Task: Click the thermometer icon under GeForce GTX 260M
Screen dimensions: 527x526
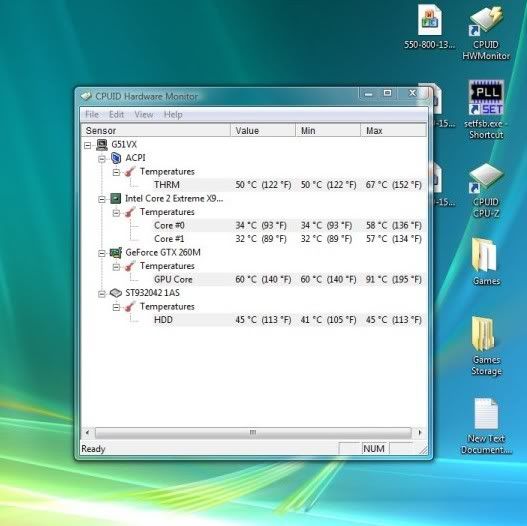Action: (x=130, y=266)
